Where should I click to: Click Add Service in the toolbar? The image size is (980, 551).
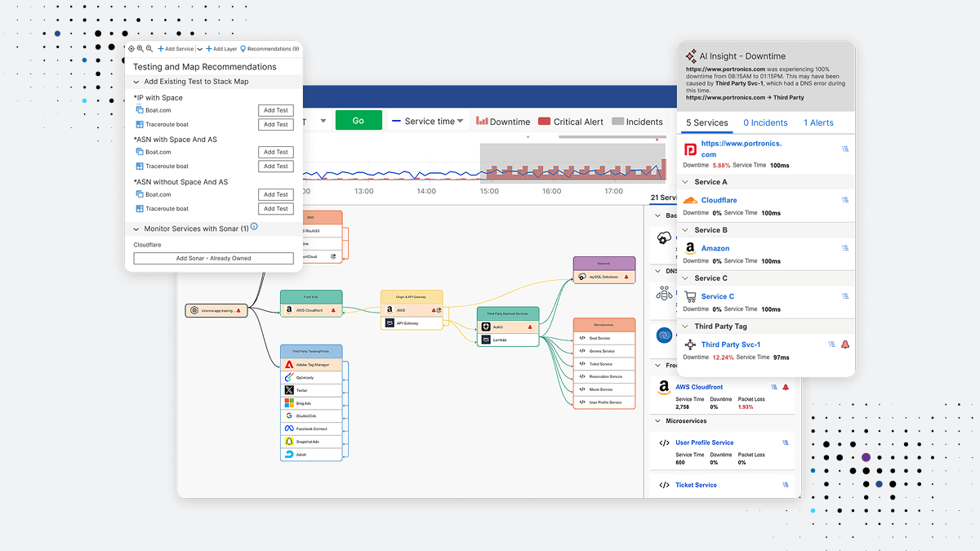(176, 49)
